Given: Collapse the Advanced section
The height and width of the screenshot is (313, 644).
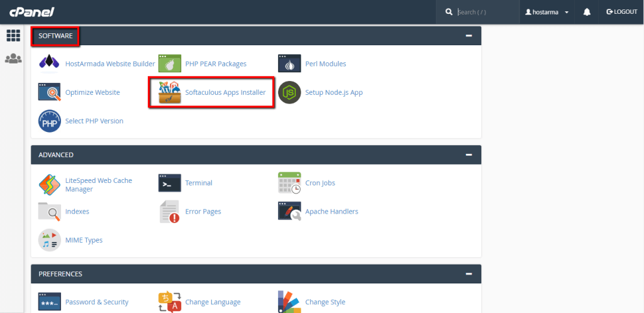Looking at the screenshot, I should (x=469, y=155).
